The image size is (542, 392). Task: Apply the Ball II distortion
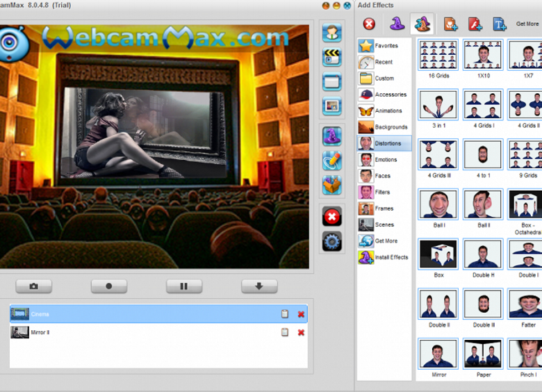point(483,204)
